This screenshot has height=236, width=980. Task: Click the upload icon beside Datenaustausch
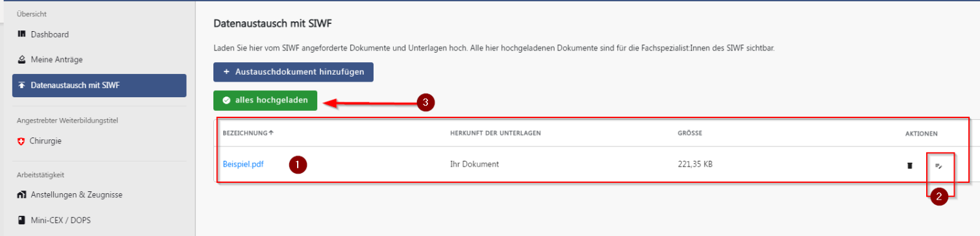21,86
